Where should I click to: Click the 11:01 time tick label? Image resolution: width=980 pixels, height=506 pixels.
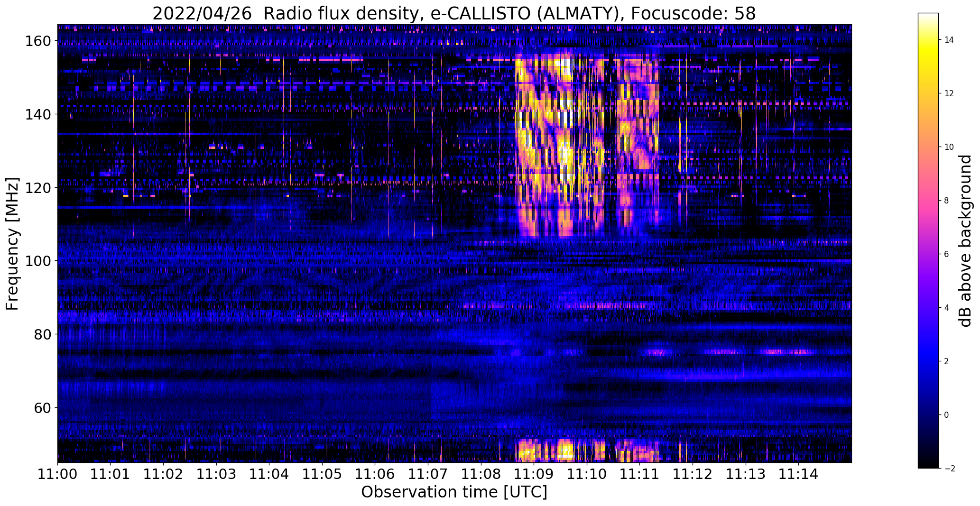(111, 474)
